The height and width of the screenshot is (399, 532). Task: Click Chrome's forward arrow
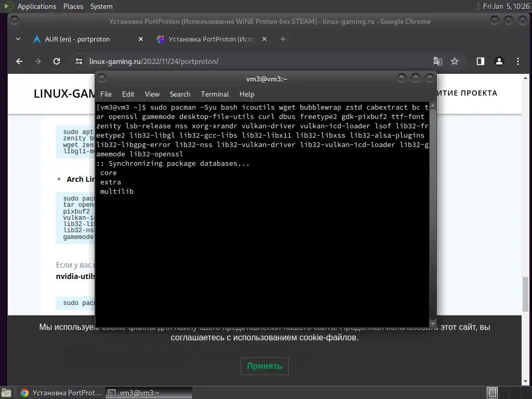37,61
